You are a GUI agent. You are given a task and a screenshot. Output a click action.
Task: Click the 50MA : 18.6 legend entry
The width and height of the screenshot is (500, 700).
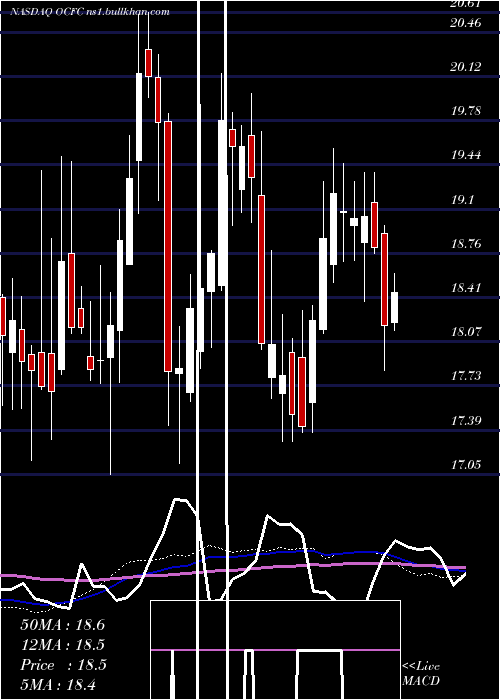(x=62, y=625)
